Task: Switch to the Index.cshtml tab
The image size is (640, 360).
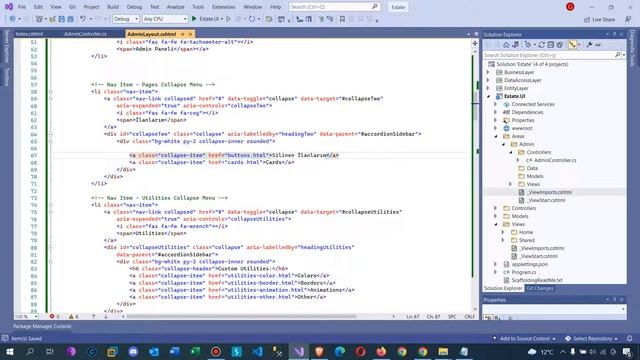Action: tap(29, 34)
